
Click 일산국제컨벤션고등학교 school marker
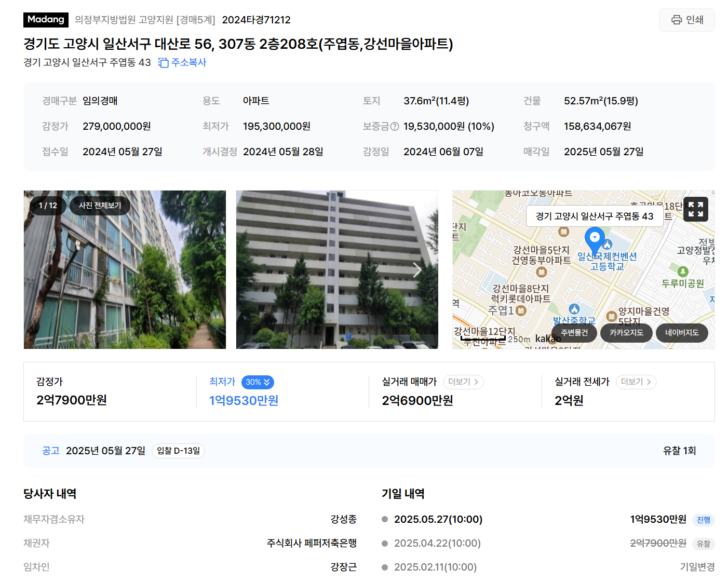(x=607, y=244)
